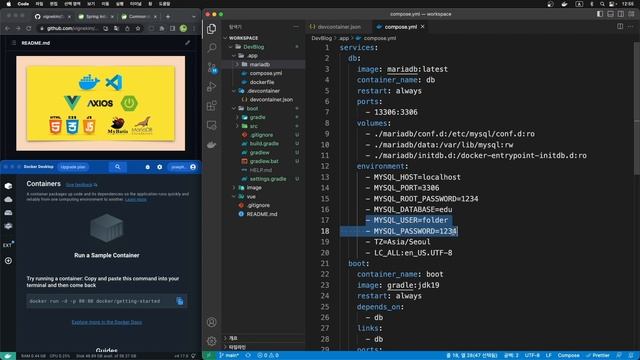Click the Volumes icon in Docker Desktop sidebar

[x=8, y=213]
